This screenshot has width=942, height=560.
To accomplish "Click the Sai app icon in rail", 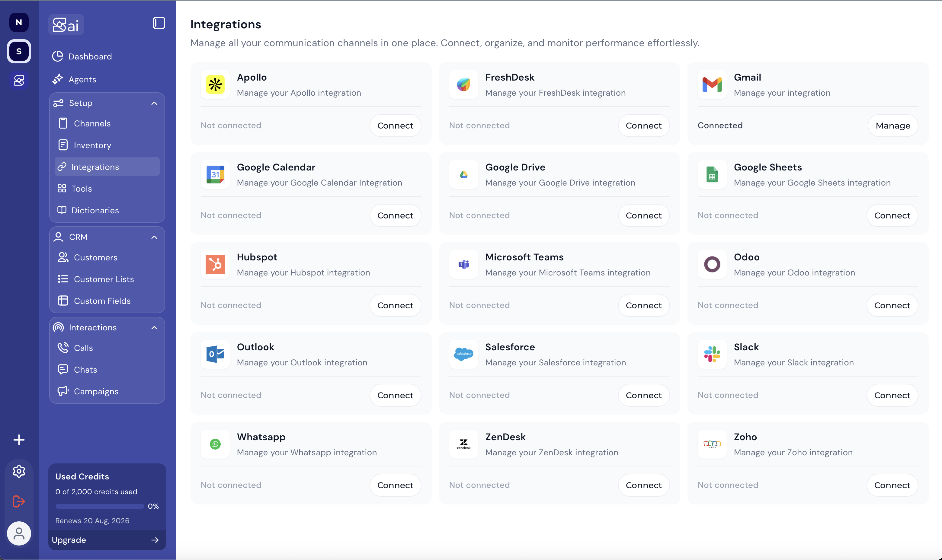I will click(x=19, y=80).
